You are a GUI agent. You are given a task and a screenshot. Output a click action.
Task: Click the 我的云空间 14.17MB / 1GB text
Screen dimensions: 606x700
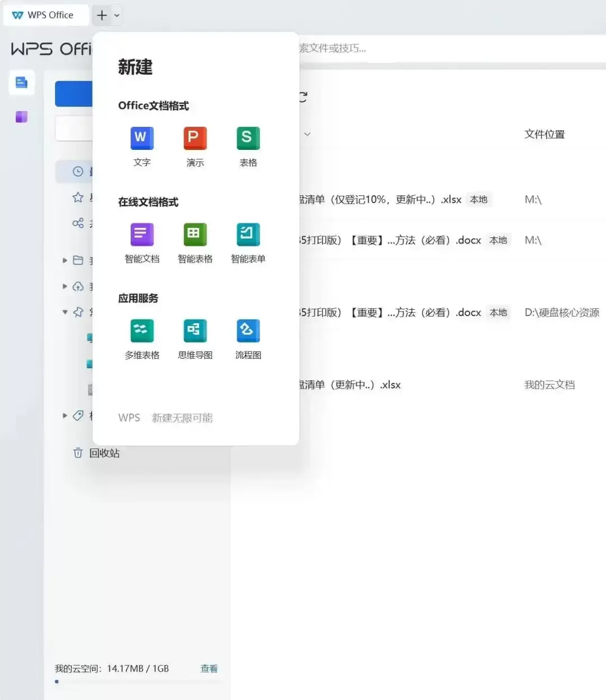coord(112,669)
